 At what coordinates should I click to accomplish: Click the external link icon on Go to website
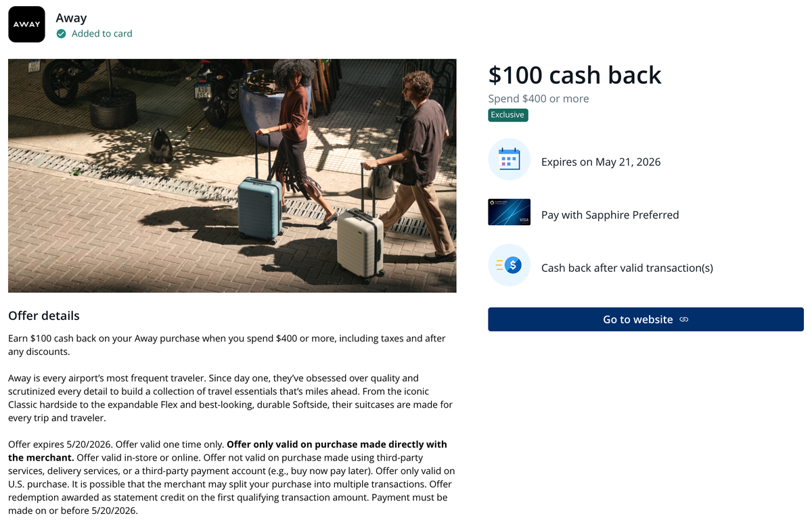click(683, 319)
